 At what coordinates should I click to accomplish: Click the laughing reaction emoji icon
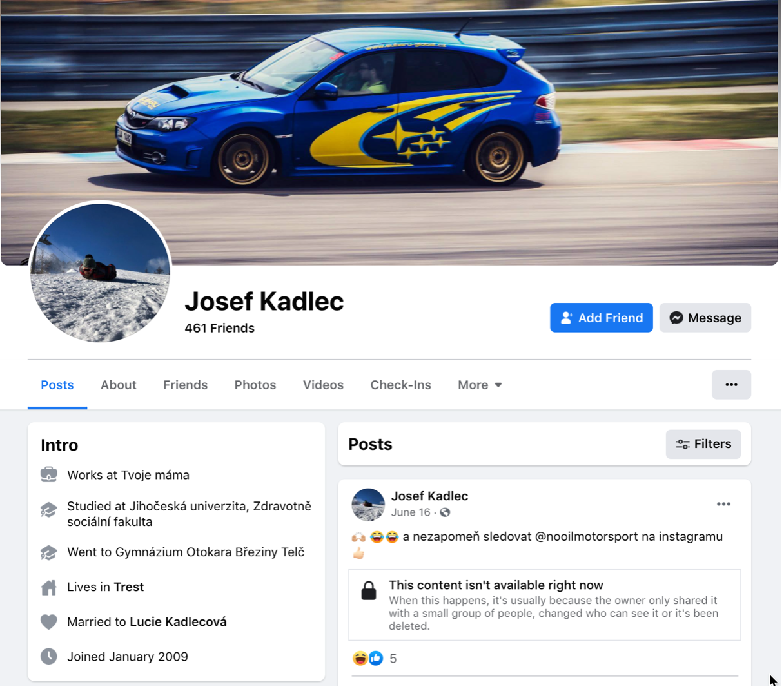pos(360,658)
